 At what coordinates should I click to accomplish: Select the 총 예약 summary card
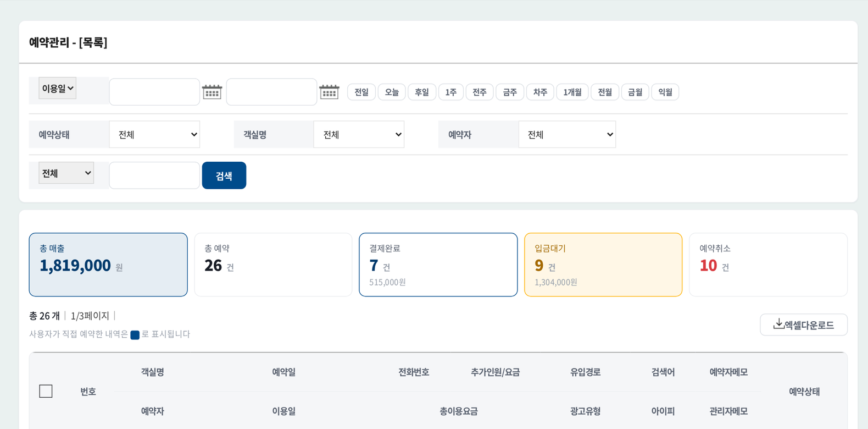273,265
